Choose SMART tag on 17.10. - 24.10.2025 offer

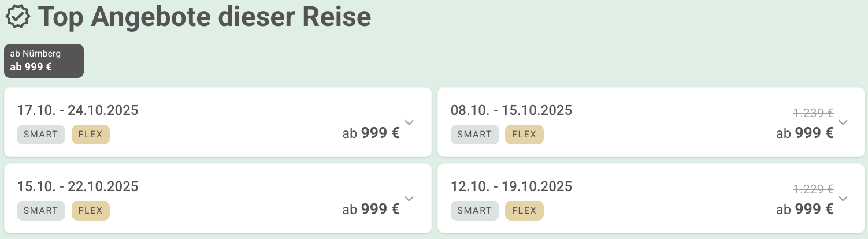41,135
